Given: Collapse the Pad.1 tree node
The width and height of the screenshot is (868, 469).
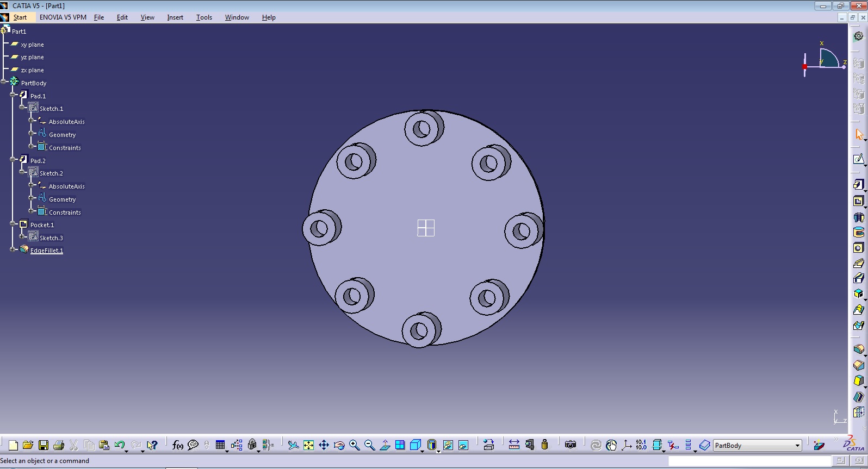Looking at the screenshot, I should pyautogui.click(x=13, y=95).
